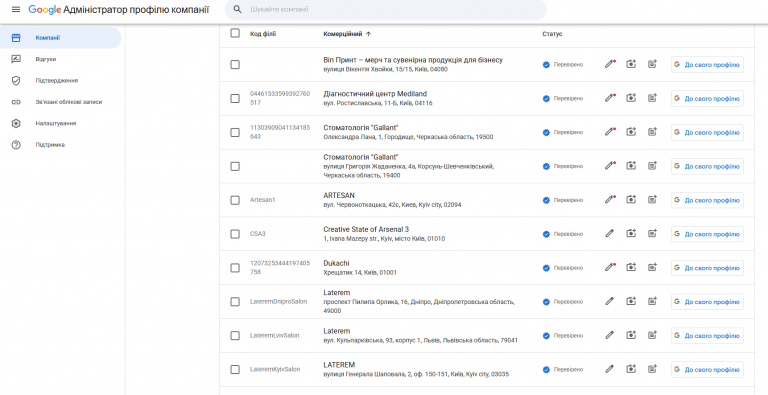The image size is (768, 395).
Task: Open До свого профілю for Mediland
Action: click(x=707, y=98)
